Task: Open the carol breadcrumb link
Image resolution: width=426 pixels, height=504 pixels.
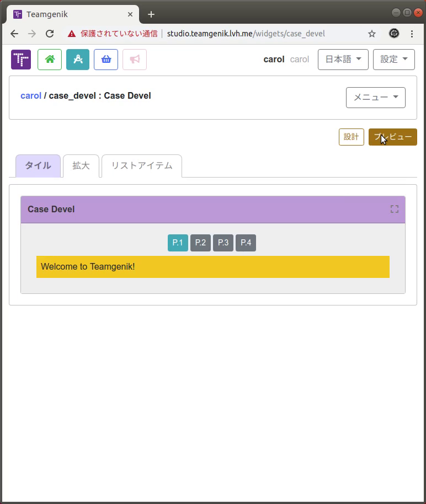Action: (31, 96)
